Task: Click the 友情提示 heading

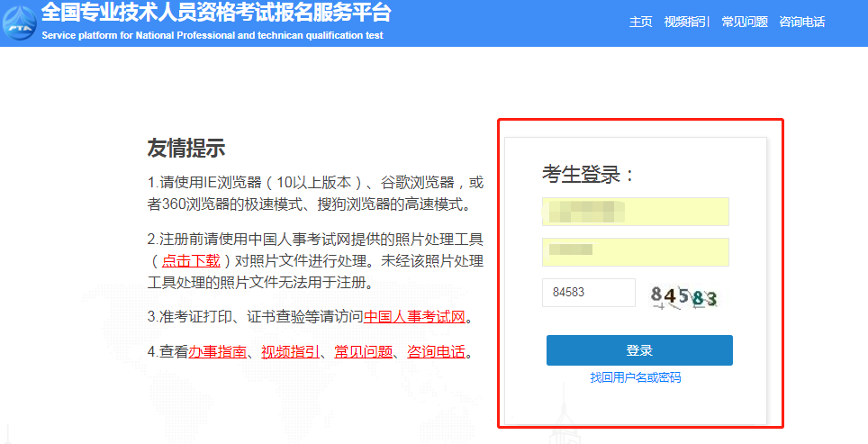Action: click(185, 149)
